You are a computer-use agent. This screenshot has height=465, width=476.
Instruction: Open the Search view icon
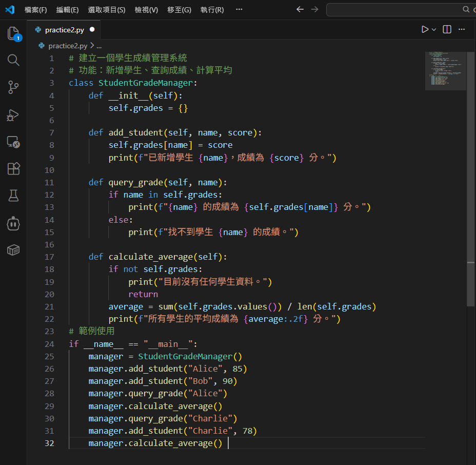(x=13, y=61)
